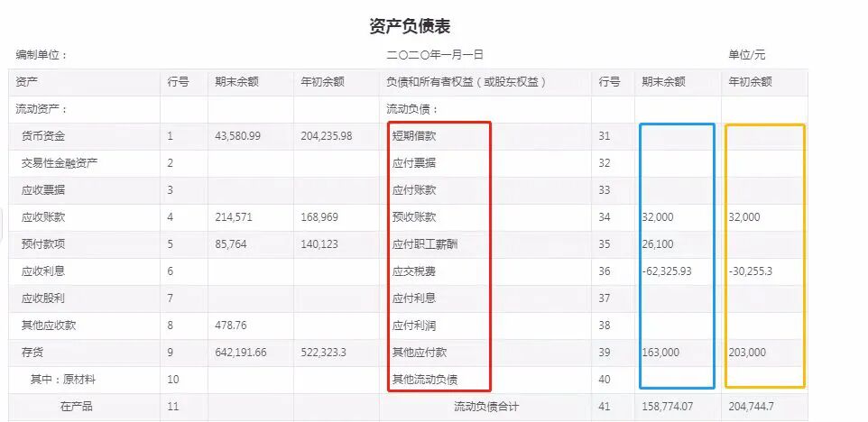Select the 163,000 cell
The height and width of the screenshot is (422, 868).
pyautogui.click(x=660, y=353)
